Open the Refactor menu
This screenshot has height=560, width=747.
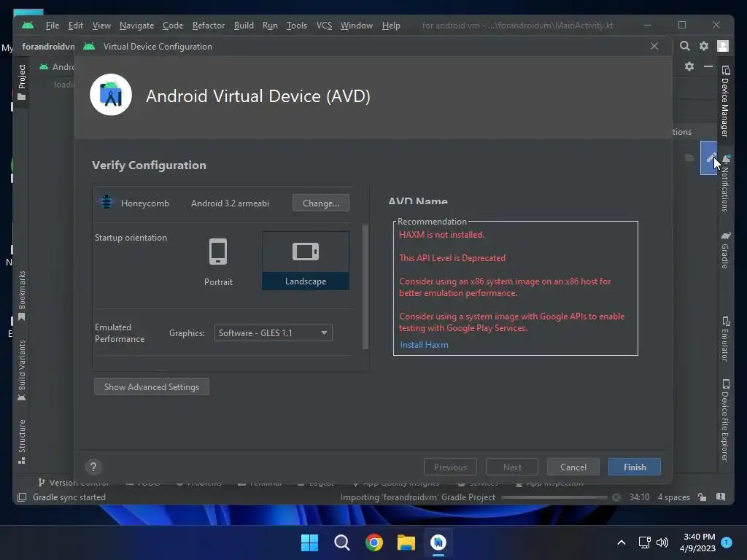tap(208, 26)
